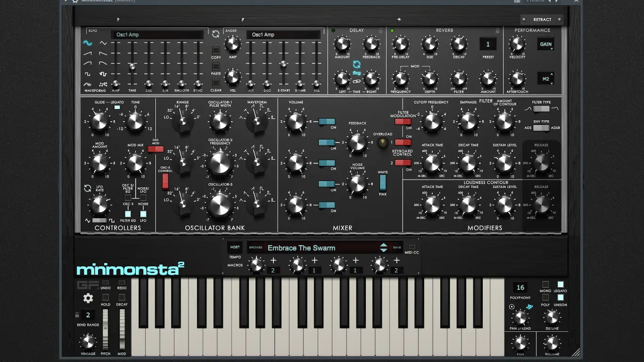Toggle the White/Pink noise switch
Viewport: 644px width, 362px height.
tap(383, 182)
